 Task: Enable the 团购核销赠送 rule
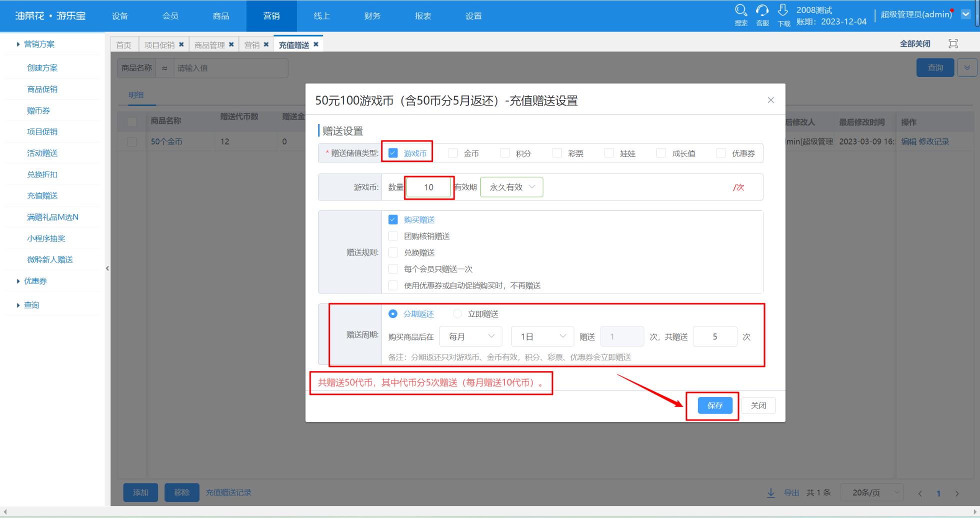pyautogui.click(x=393, y=236)
